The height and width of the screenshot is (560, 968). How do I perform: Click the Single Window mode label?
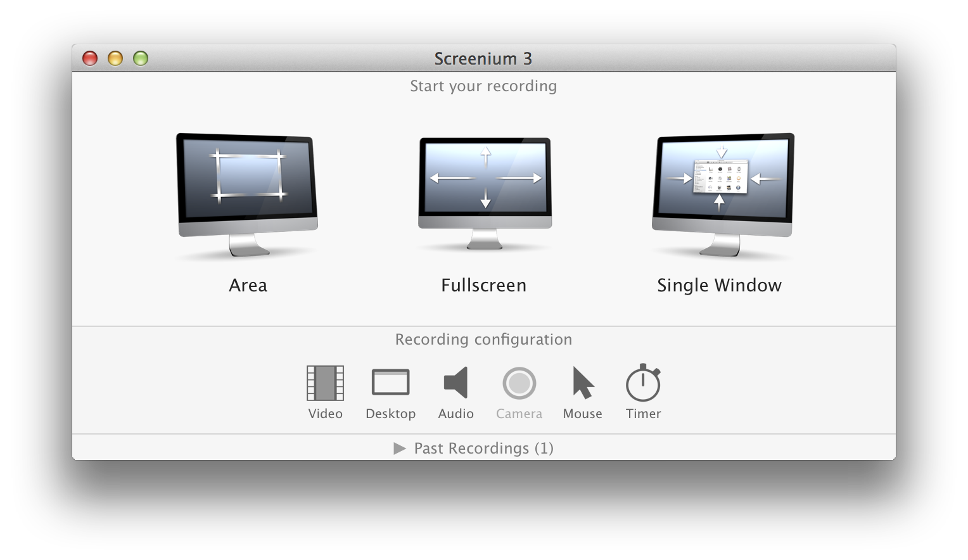(720, 285)
